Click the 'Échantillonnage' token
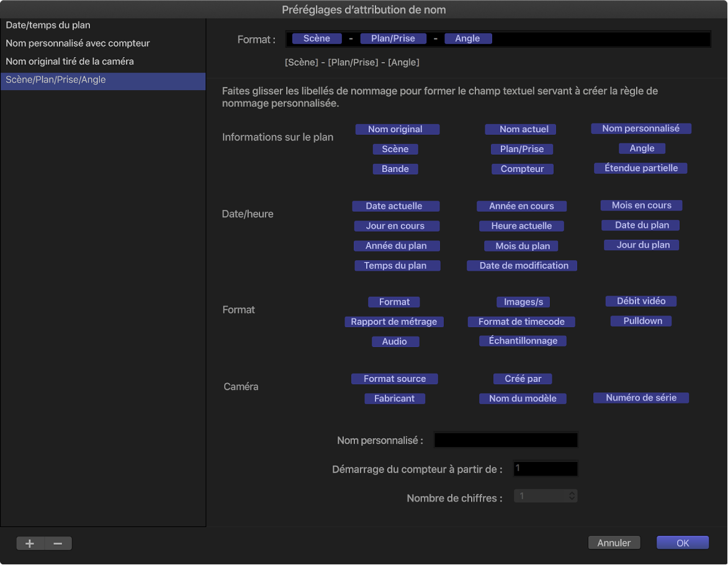Viewport: 728px width, 565px height. pos(523,341)
